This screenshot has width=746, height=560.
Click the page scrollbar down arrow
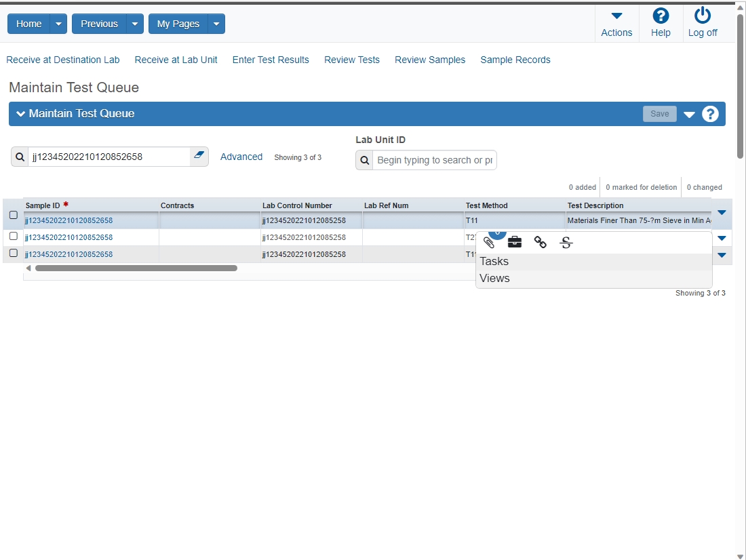pyautogui.click(x=740, y=556)
